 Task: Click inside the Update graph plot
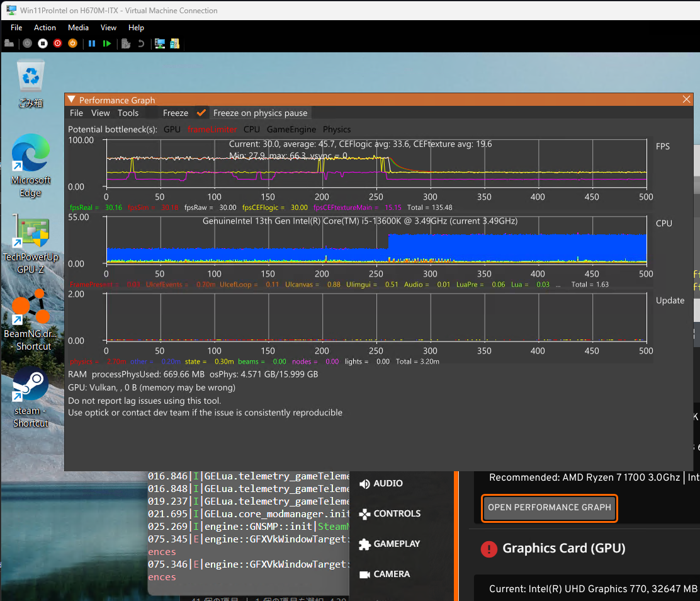coord(376,318)
